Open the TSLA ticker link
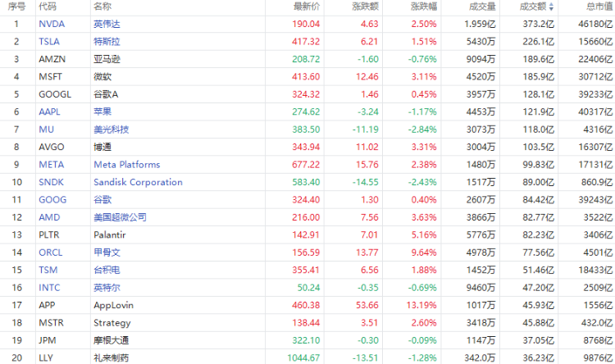The image size is (615, 364). [49, 42]
